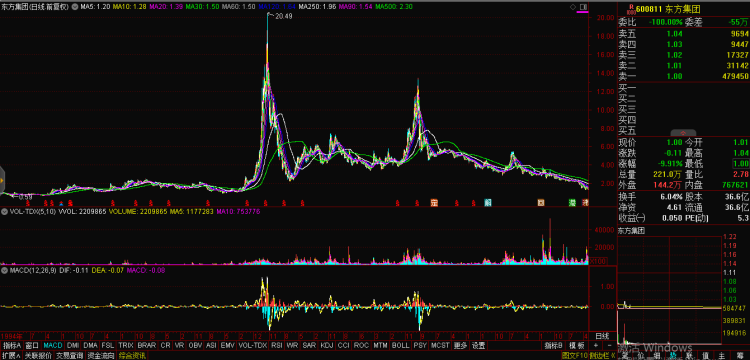Viewport: 750px width, 360px height.
Task: Collapse the order book with the double-chevron handle
Action: (683, 132)
